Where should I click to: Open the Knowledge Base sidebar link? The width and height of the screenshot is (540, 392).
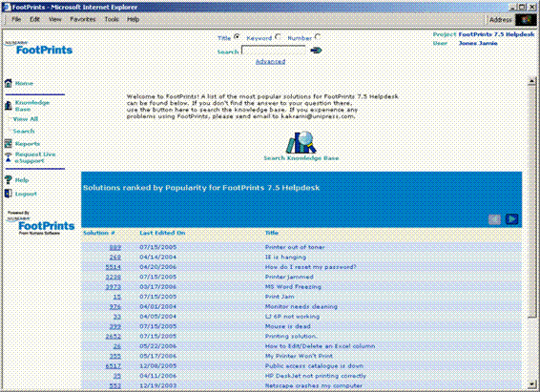point(32,106)
